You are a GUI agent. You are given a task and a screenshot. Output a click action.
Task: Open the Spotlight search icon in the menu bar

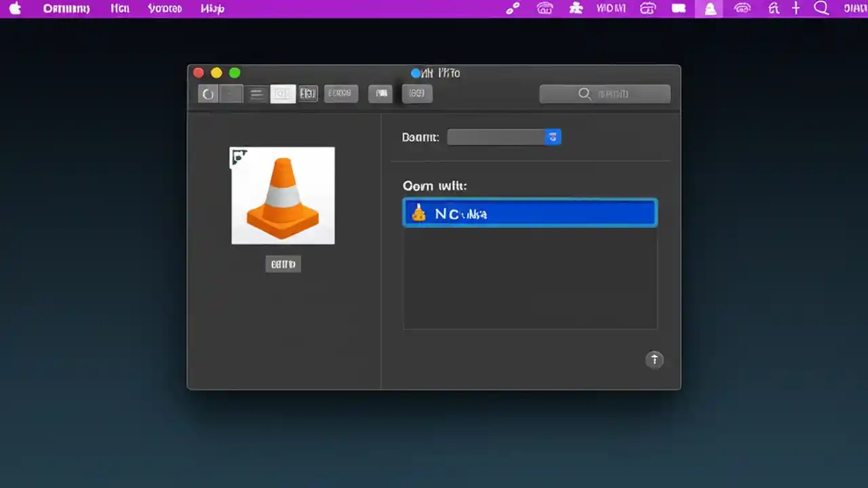[821, 8]
